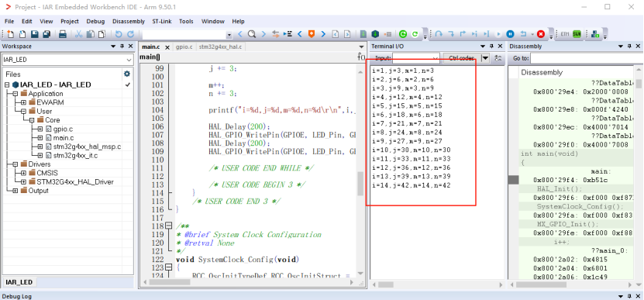Switch to the gpio.c tab
This screenshot has height=300, width=644.
pyautogui.click(x=184, y=47)
